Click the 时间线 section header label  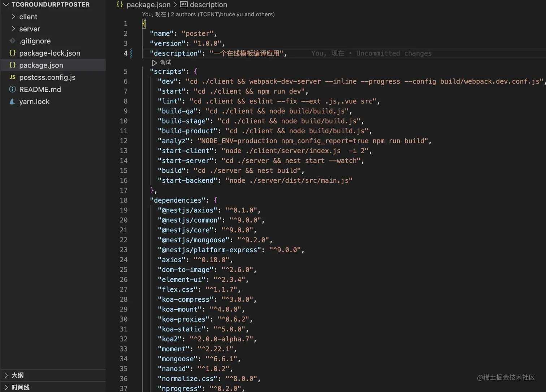tap(21, 387)
